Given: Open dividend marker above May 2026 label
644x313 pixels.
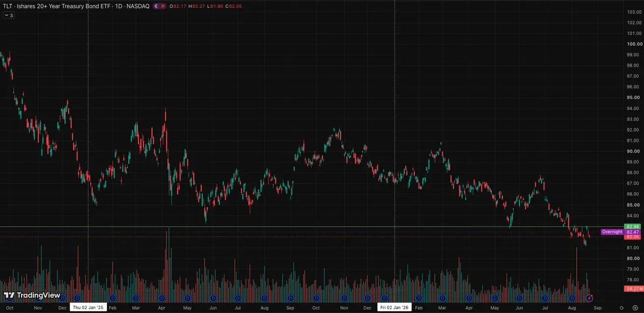Looking at the screenshot, I should click(x=495, y=298).
